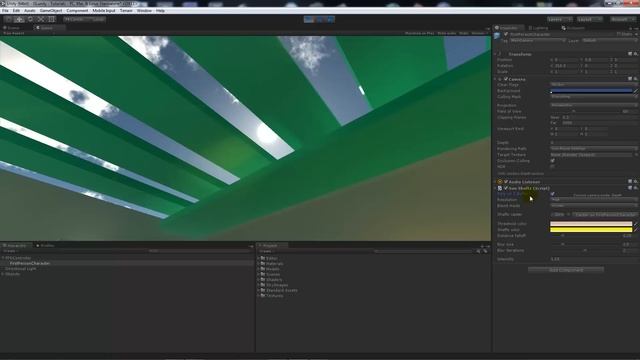This screenshot has width=640, height=360.
Task: Open the Terrain menu
Action: click(126, 11)
